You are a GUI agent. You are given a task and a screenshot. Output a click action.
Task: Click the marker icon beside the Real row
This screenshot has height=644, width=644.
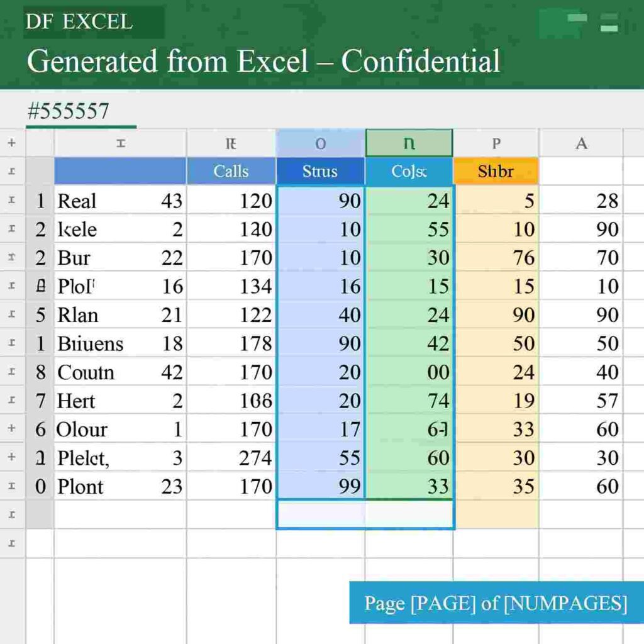[13, 201]
